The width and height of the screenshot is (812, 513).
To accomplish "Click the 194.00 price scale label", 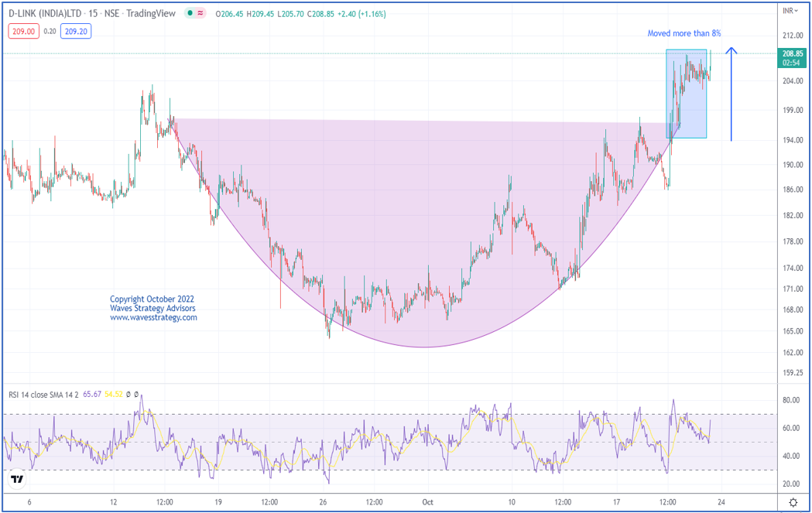I will click(793, 140).
